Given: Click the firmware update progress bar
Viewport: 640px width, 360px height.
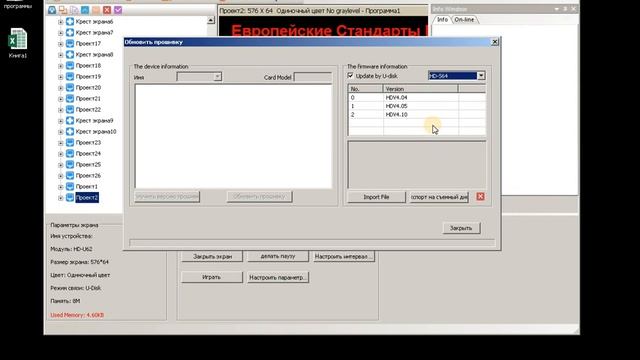Looking at the screenshot, I should pos(312,243).
